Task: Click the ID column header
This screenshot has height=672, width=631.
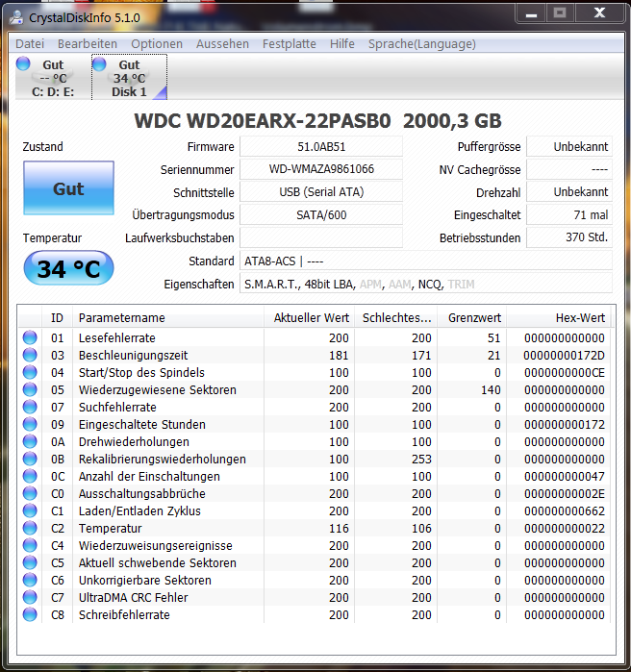Action: point(57,317)
